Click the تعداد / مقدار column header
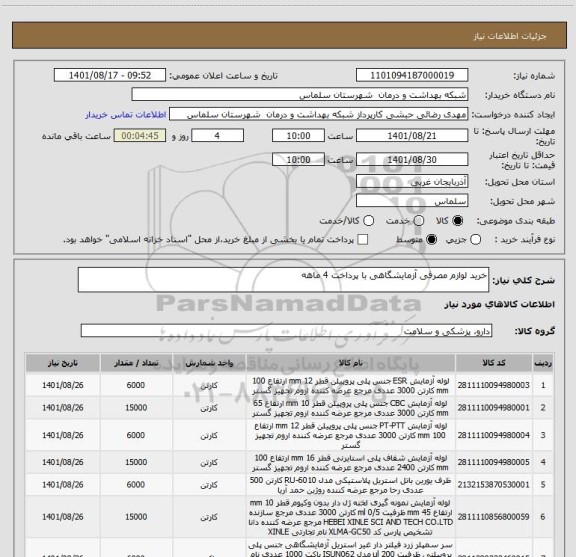This screenshot has width=576, height=557. 136,363
